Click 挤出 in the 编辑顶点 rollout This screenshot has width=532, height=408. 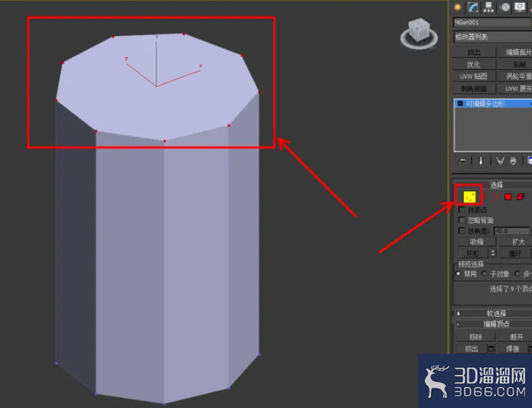(472, 349)
